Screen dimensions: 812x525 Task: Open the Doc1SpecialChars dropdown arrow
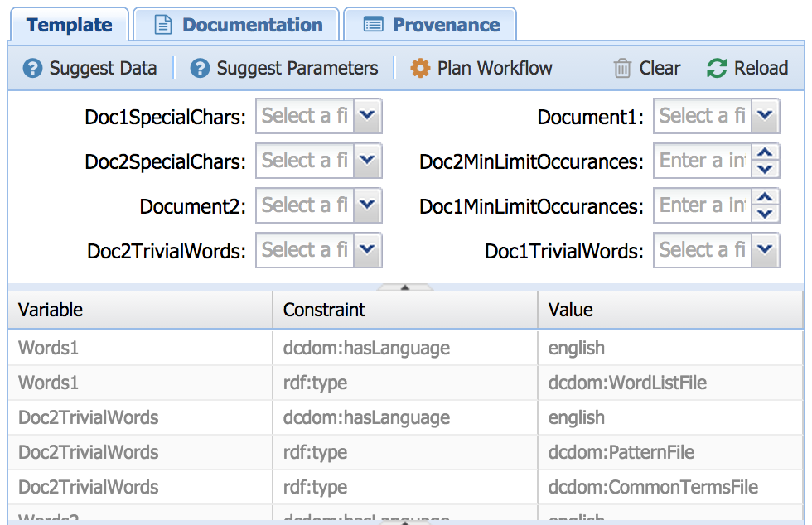point(368,117)
